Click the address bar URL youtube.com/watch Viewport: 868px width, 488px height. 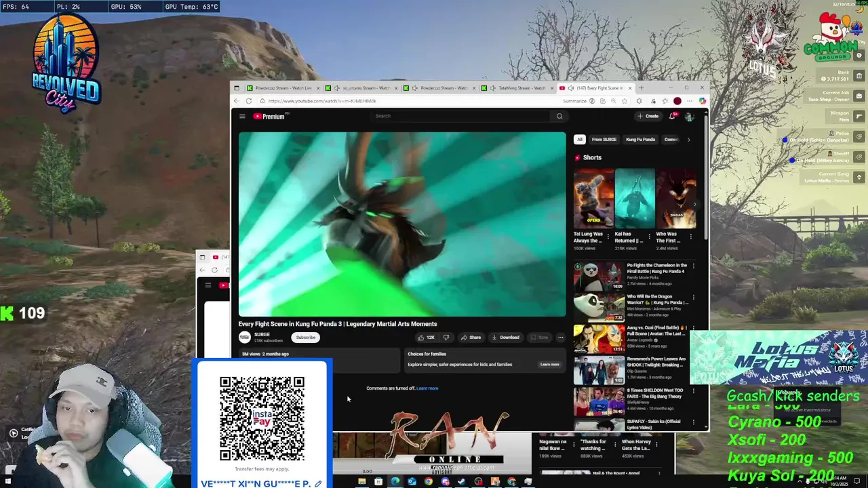(x=322, y=101)
